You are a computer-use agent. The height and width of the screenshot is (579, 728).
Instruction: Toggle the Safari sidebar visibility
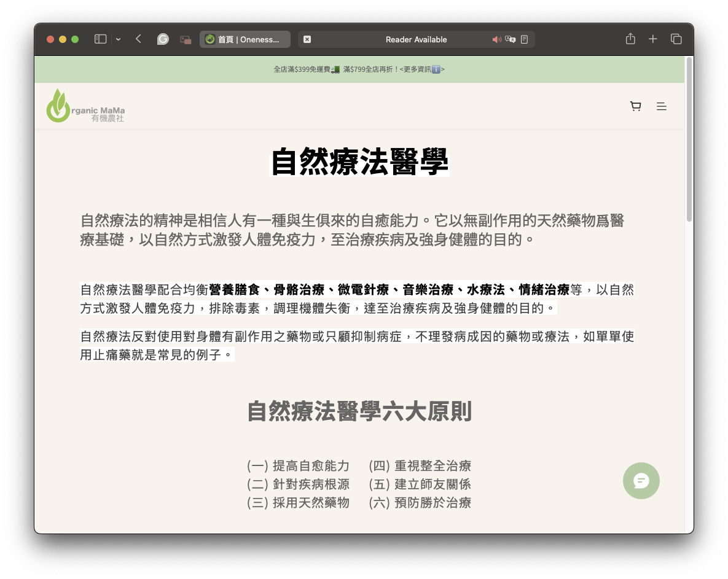tap(99, 38)
